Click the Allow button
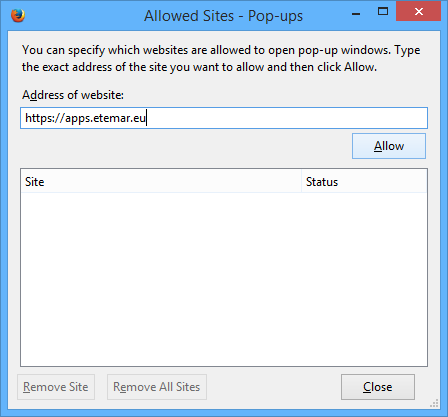448x417 pixels. [389, 146]
